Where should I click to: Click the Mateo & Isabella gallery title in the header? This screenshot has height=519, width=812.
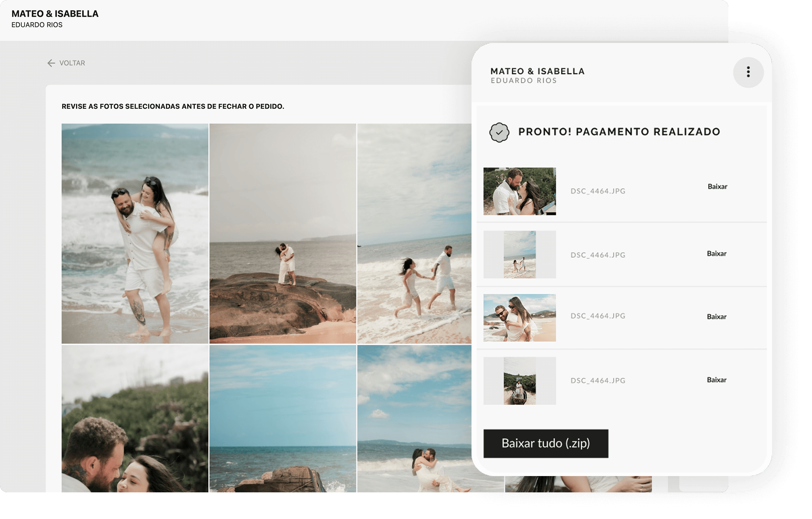coord(55,14)
